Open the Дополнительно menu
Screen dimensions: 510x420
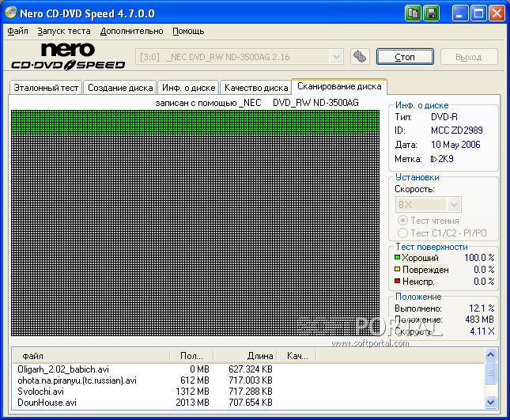click(132, 31)
